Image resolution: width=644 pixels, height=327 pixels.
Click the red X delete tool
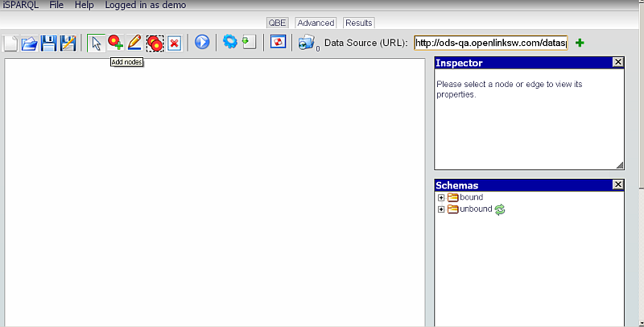(x=175, y=43)
